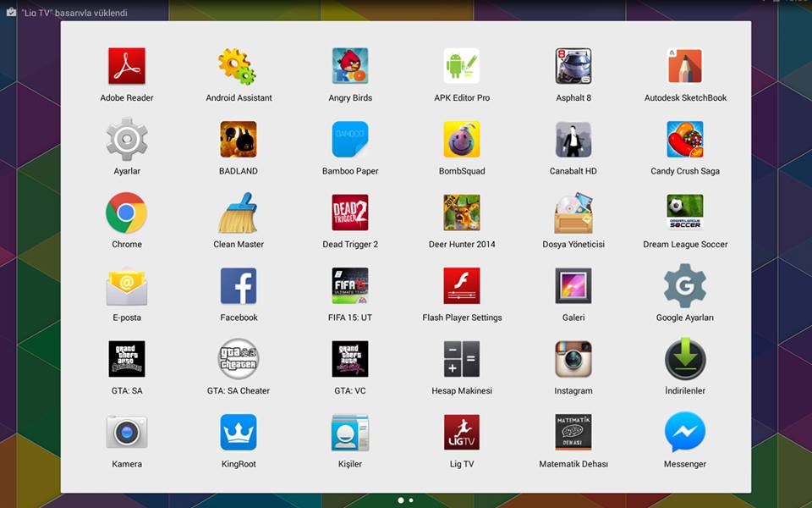Viewport: 812px width, 508px height.
Task: Open Adobe Reader app
Action: (127, 66)
